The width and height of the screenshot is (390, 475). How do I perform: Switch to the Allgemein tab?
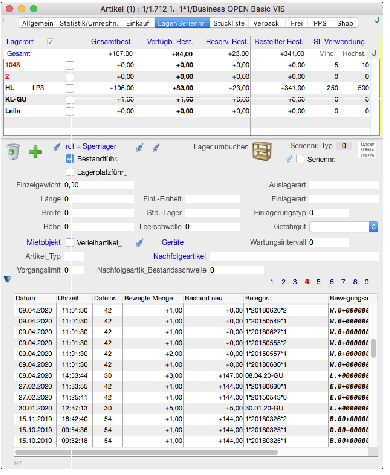tap(37, 23)
